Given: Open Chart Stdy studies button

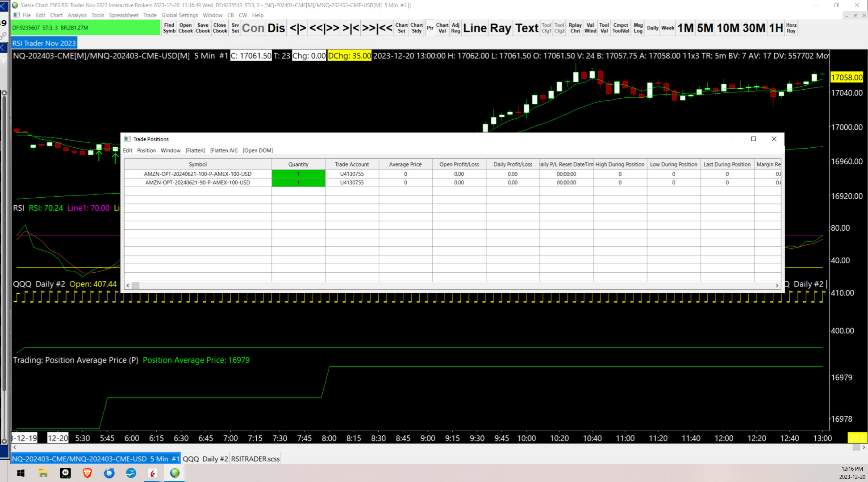Looking at the screenshot, I should pyautogui.click(x=416, y=28).
